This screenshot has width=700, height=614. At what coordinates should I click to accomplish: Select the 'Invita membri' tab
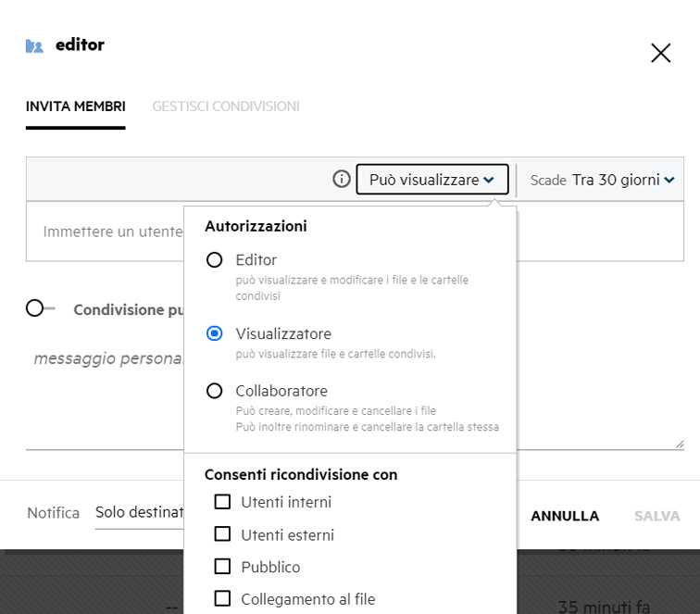click(75, 107)
